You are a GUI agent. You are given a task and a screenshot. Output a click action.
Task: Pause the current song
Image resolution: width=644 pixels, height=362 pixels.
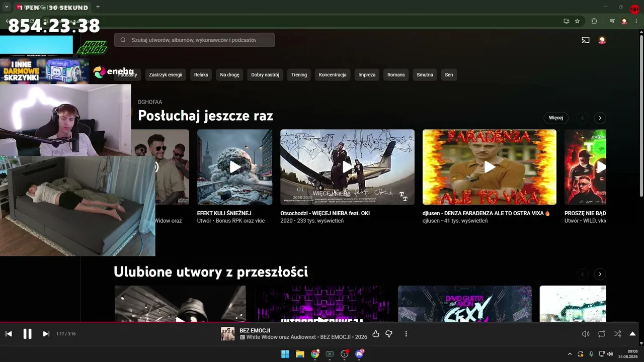point(28,334)
